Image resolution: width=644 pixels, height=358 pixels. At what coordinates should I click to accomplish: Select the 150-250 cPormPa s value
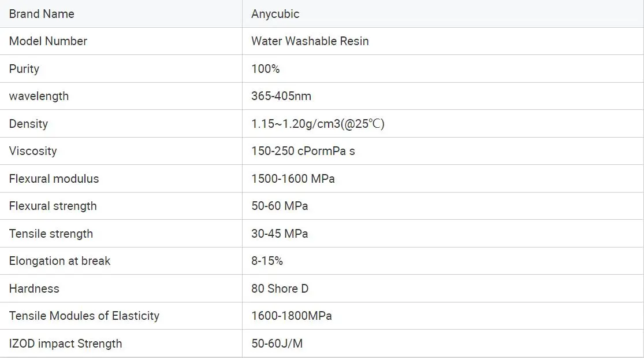click(303, 151)
